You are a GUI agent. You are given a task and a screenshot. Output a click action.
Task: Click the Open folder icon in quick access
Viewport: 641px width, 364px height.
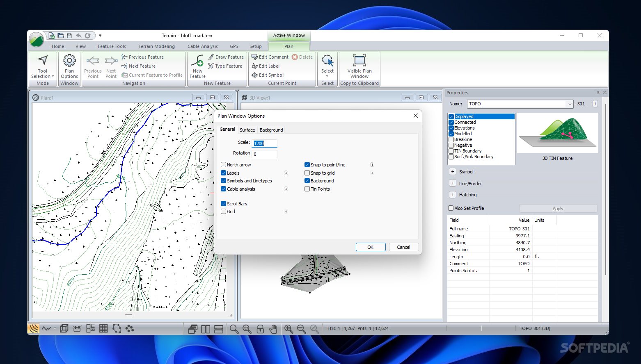[x=61, y=36]
